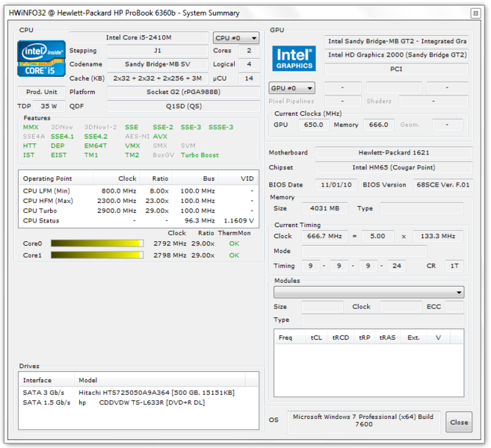491x448 pixels.
Task: Expand the Modules dropdown list
Action: pos(368,292)
